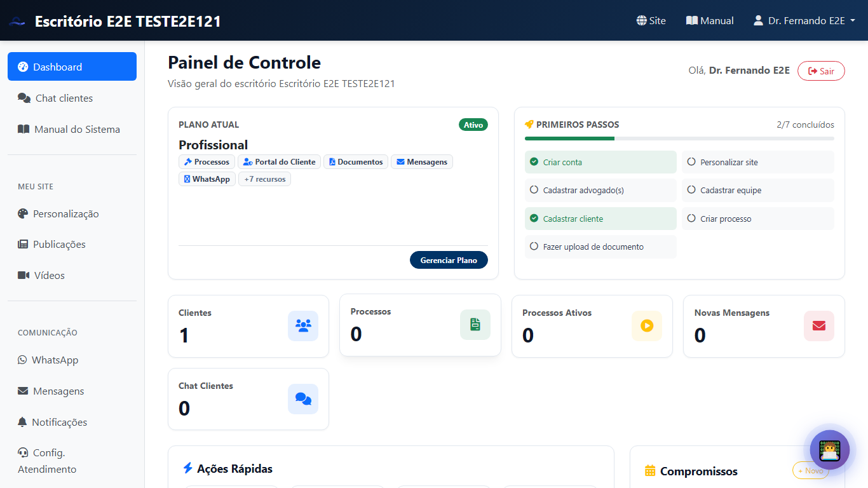The width and height of the screenshot is (868, 488).
Task: Click the Gerenciar Plano button
Action: pyautogui.click(x=449, y=260)
